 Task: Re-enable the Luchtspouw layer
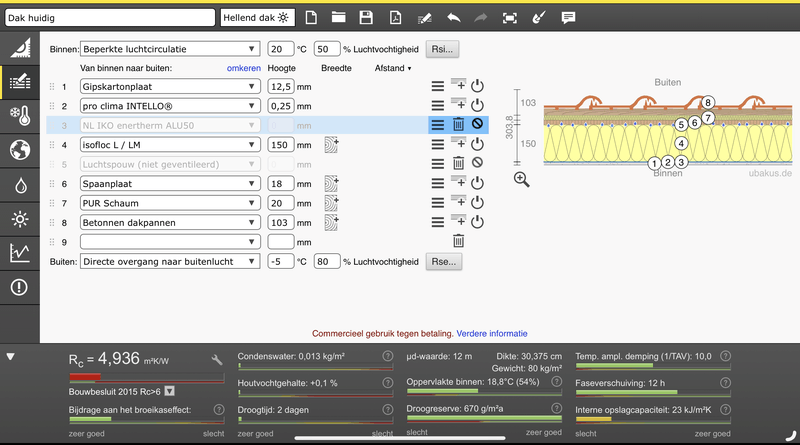point(477,162)
